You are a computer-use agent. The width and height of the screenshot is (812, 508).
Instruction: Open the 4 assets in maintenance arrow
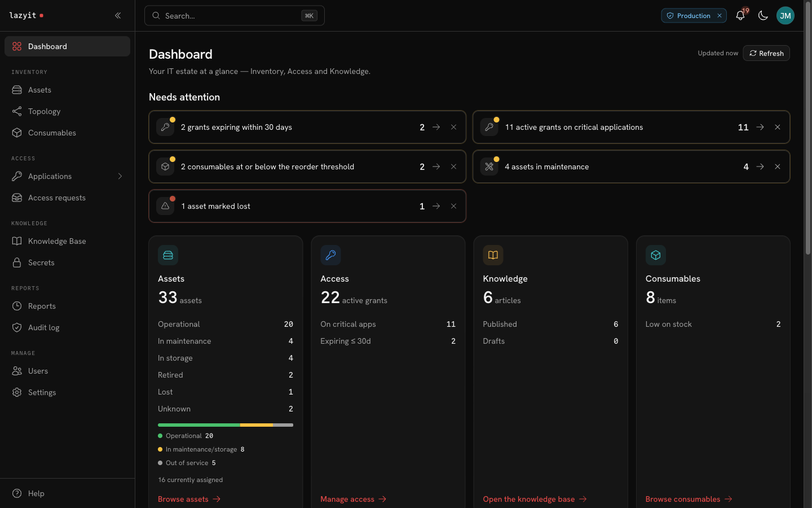[x=760, y=167]
